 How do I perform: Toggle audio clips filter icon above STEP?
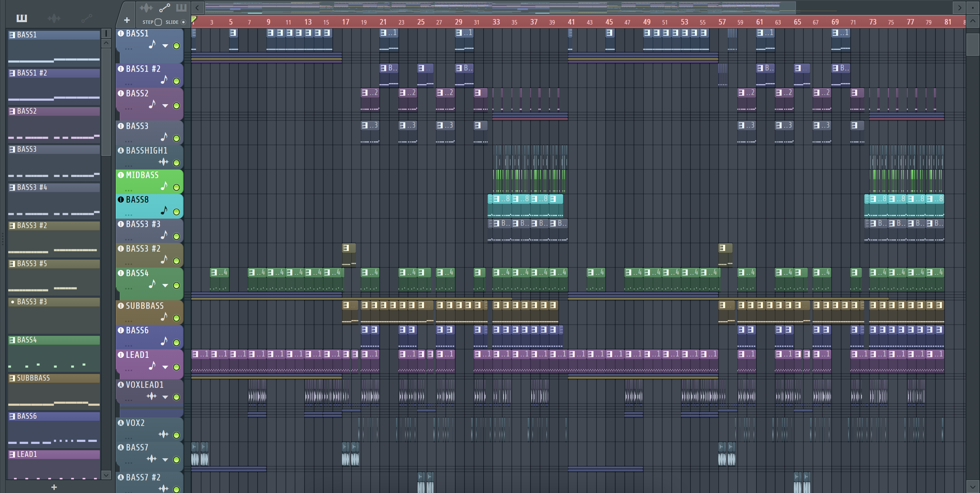(146, 7)
